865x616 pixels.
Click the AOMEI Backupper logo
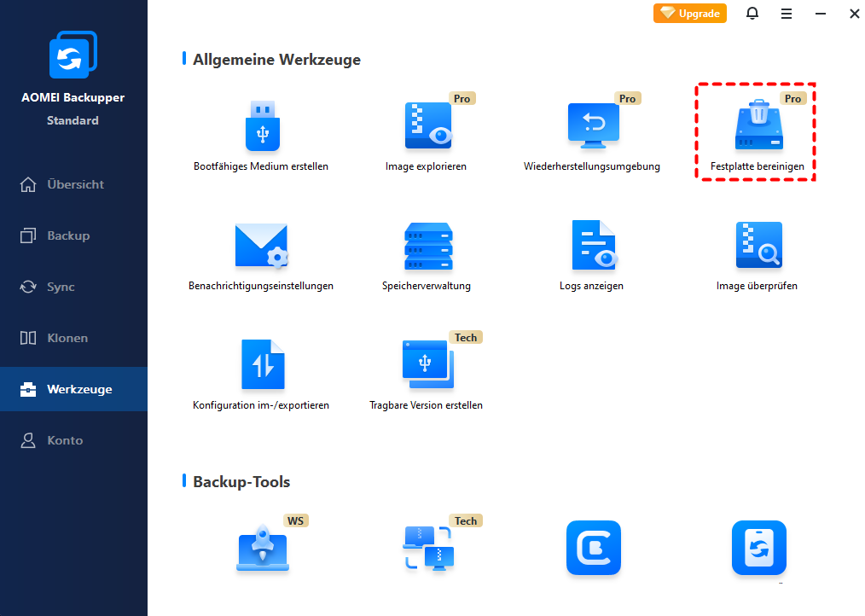click(x=73, y=55)
